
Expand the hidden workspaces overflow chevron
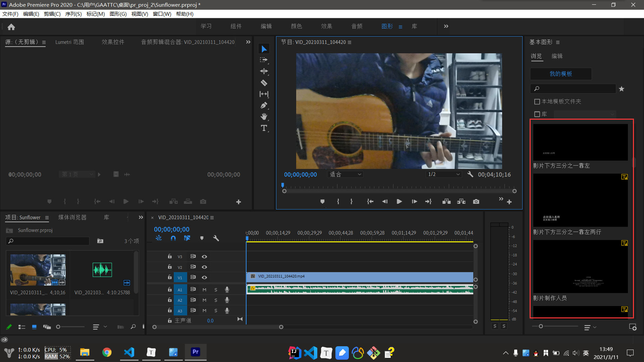446,26
